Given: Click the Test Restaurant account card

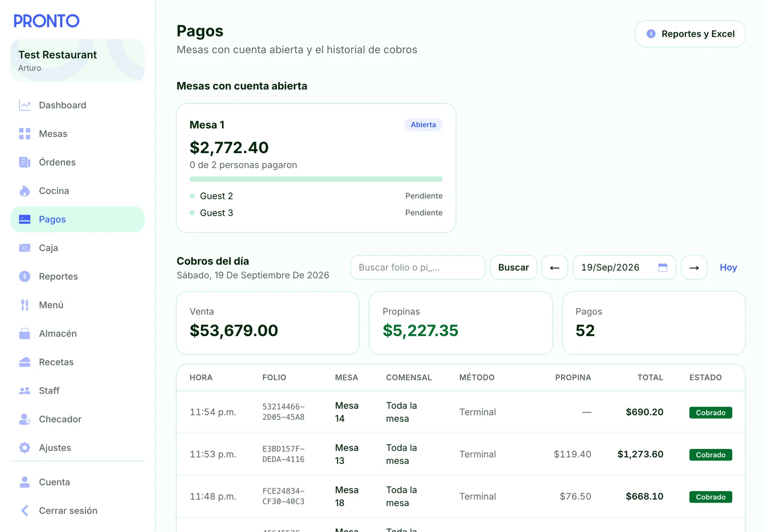Looking at the screenshot, I should 78,60.
